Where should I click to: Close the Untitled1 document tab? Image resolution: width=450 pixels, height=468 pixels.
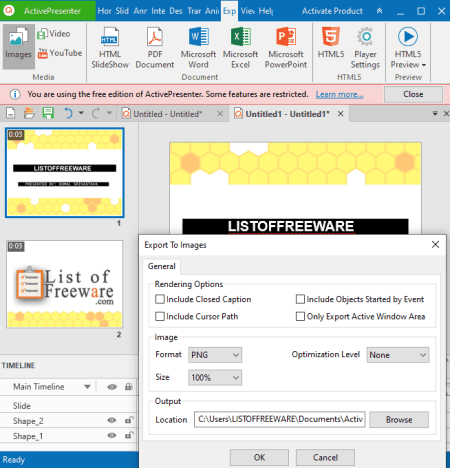click(x=340, y=114)
